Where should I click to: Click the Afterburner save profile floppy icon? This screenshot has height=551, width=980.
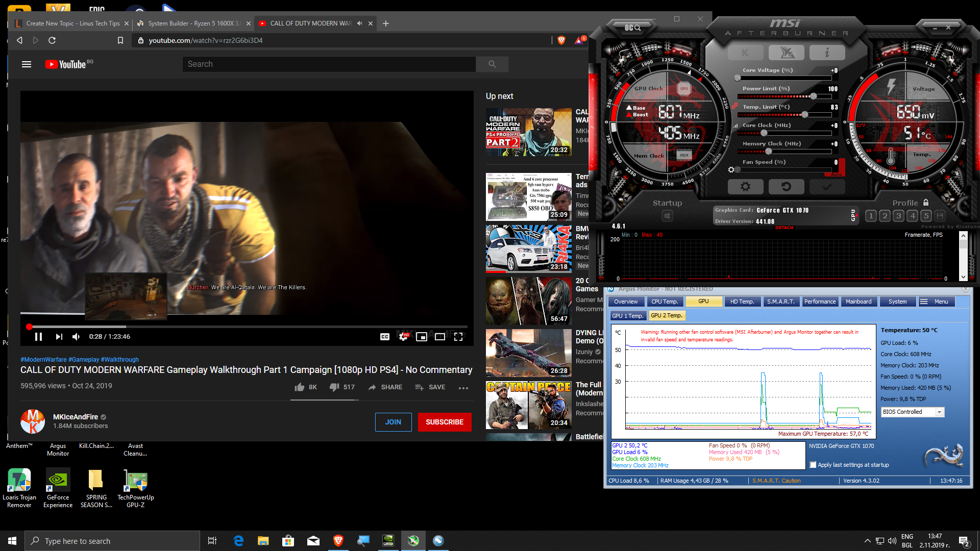coord(940,216)
